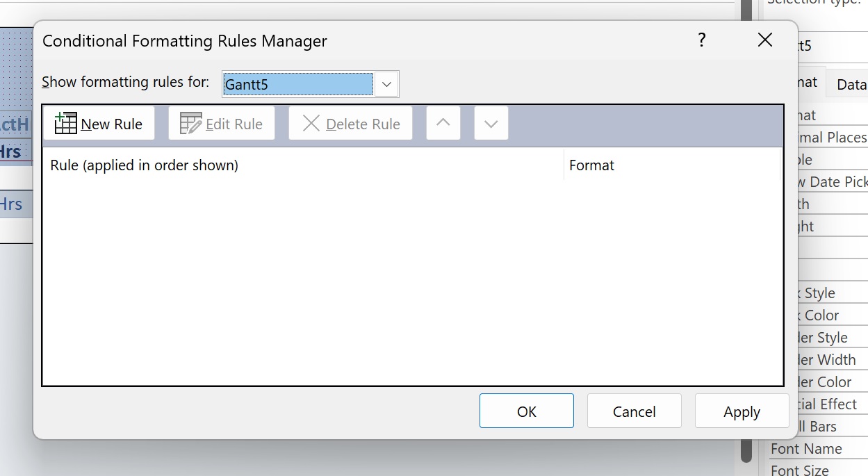Move the rule up with the up arrow

(443, 124)
